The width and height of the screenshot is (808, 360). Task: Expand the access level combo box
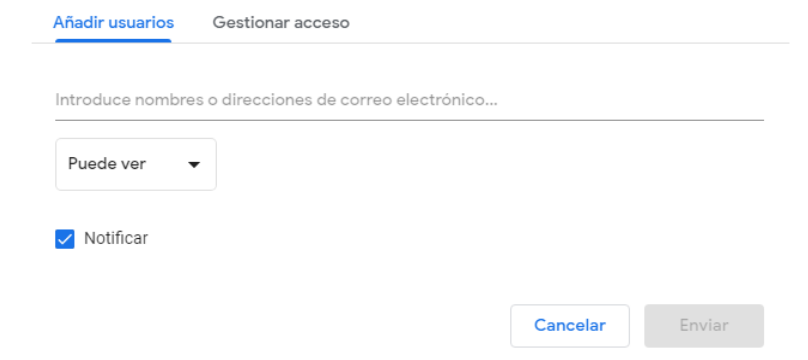click(136, 164)
